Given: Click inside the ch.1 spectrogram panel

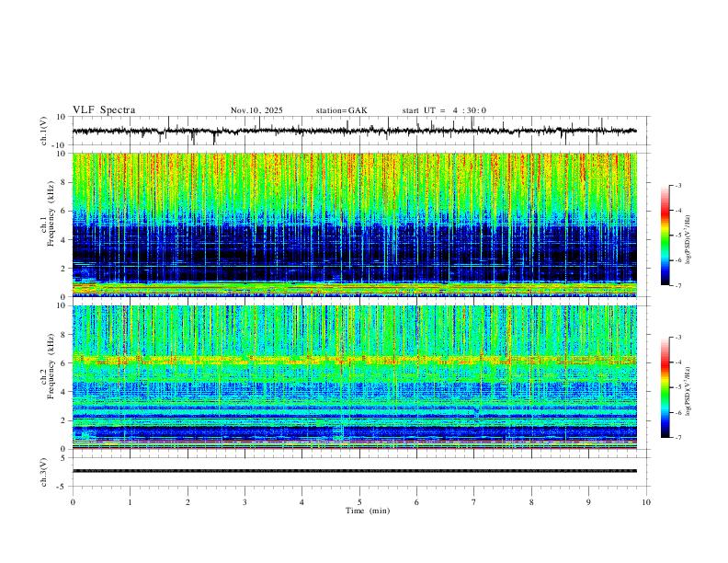Looking at the screenshot, I should (354, 224).
